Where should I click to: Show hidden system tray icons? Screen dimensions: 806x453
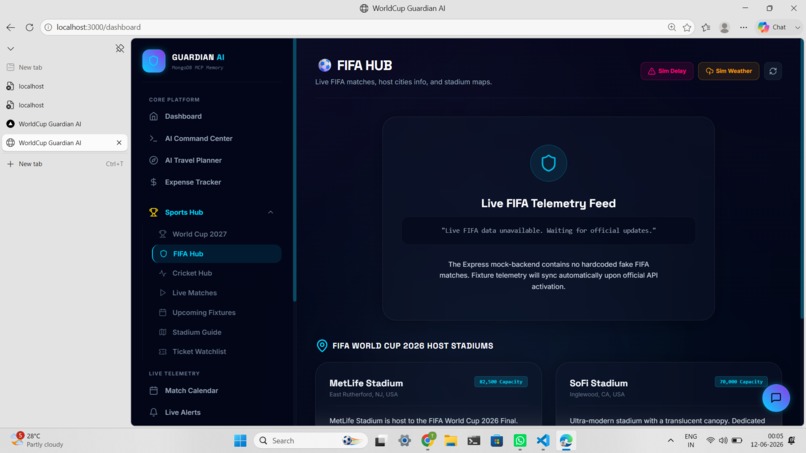click(670, 441)
